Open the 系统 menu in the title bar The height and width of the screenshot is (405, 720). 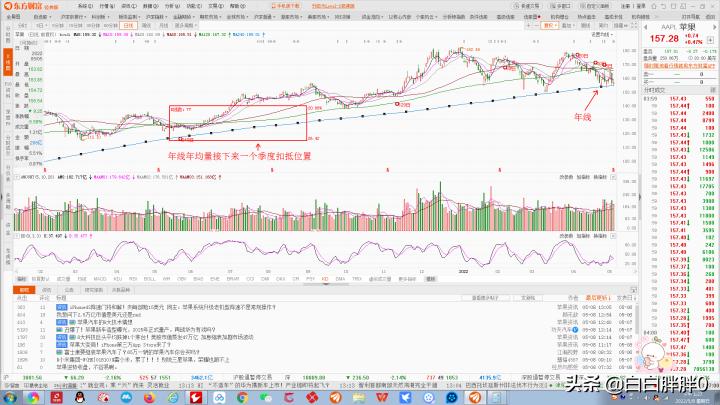pos(85,6)
